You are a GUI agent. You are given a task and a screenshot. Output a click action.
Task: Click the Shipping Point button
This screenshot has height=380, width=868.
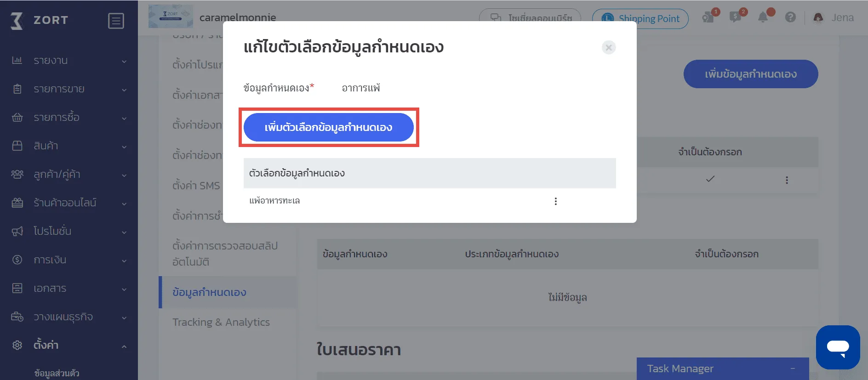coord(640,19)
